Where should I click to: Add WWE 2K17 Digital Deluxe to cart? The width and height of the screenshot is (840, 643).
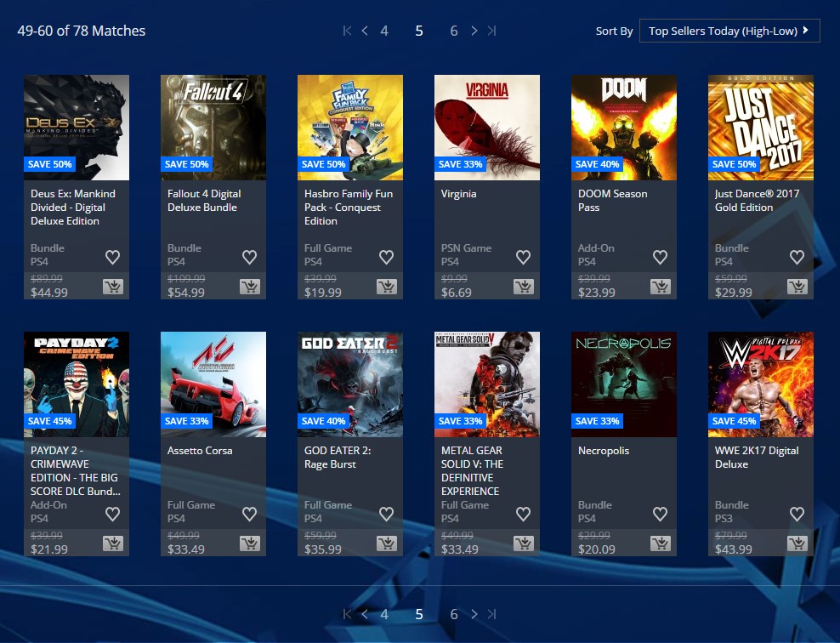coord(797,543)
